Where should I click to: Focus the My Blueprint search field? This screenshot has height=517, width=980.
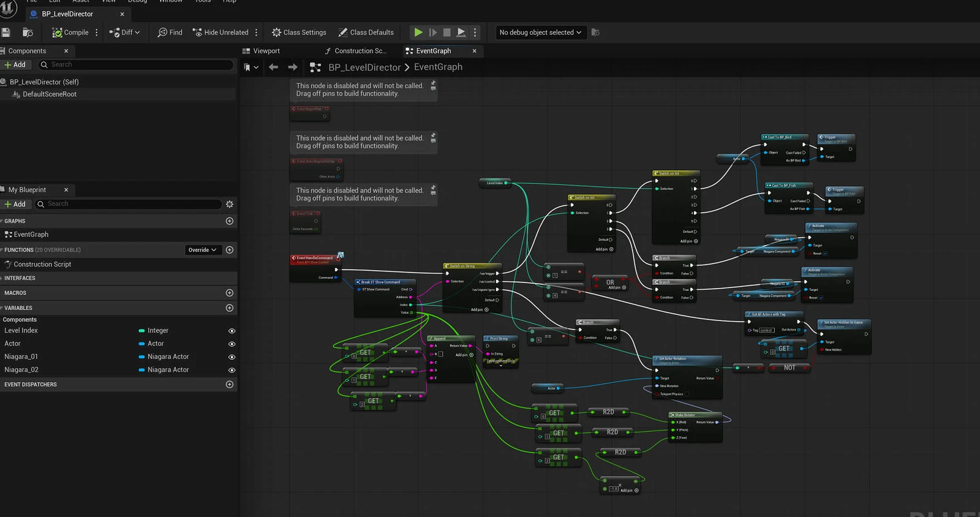point(128,204)
